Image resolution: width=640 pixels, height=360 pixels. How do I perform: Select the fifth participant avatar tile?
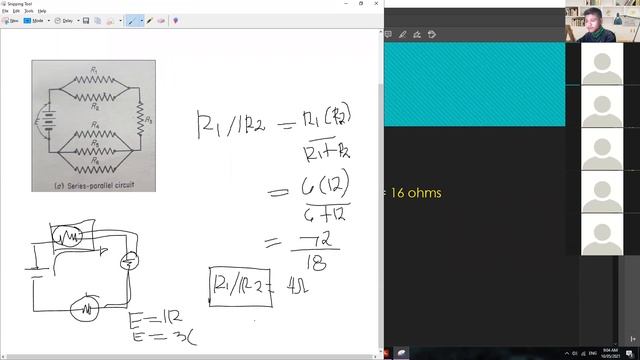602,234
